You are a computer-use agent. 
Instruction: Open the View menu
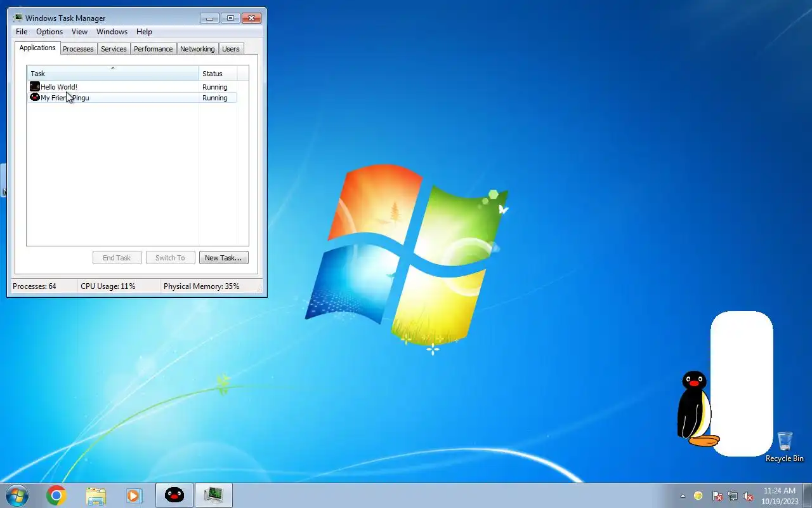click(x=79, y=32)
